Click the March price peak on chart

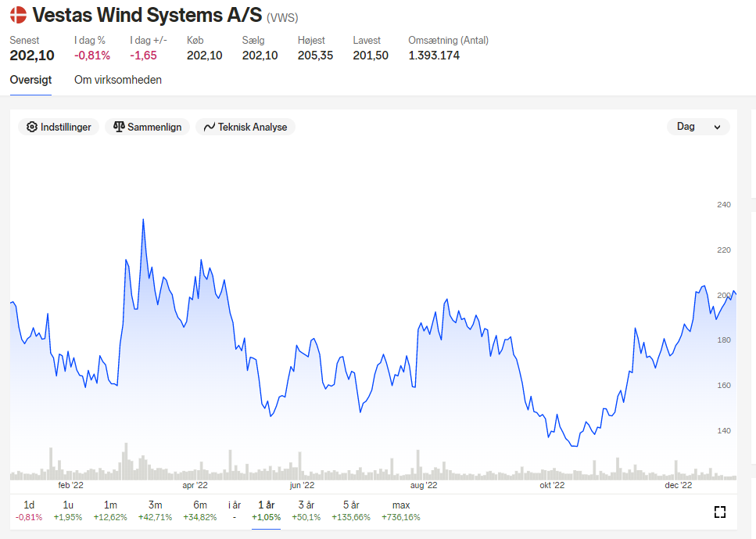point(143,220)
